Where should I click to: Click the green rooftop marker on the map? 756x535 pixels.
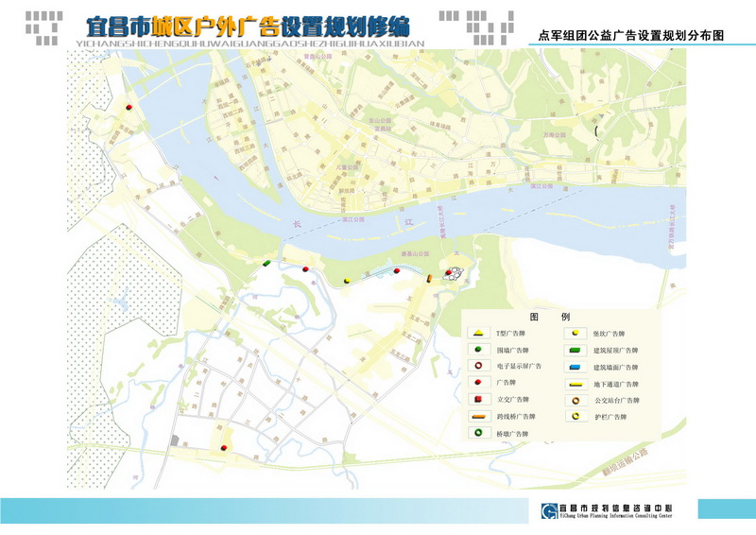click(267, 263)
